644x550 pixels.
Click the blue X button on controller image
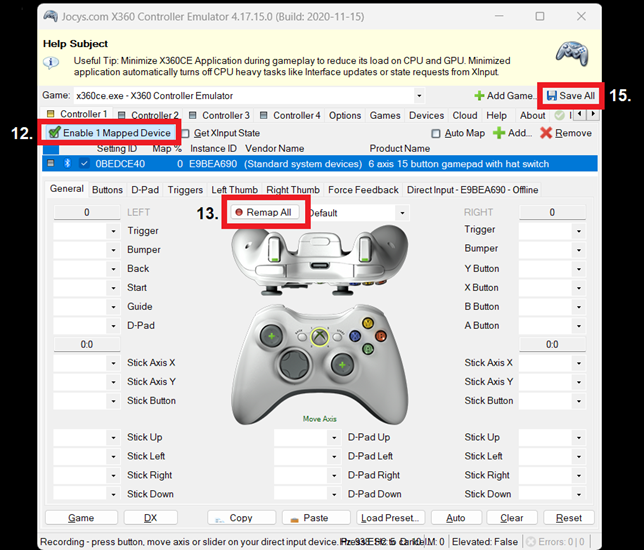coord(354,336)
